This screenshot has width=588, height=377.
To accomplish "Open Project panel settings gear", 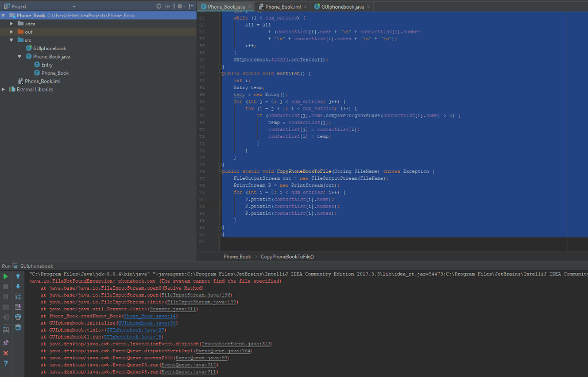I will pos(180,5).
